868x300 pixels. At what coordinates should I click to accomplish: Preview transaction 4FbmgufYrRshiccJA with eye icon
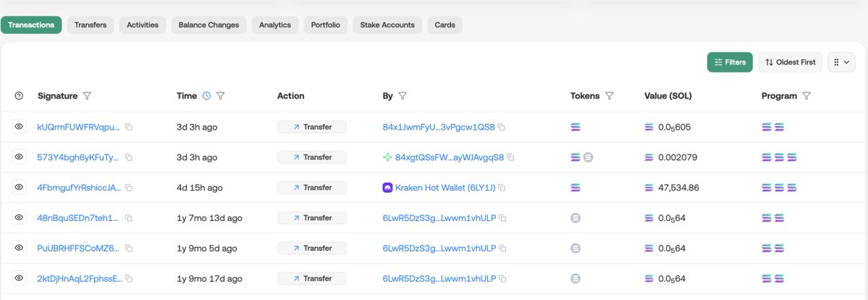pos(19,188)
